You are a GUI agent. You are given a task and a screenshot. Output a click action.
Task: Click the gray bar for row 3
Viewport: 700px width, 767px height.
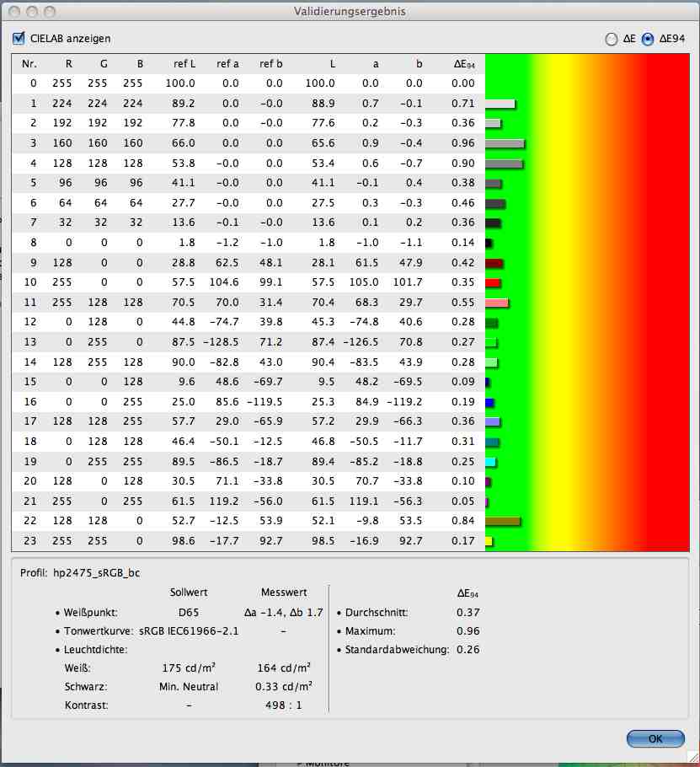coord(505,143)
